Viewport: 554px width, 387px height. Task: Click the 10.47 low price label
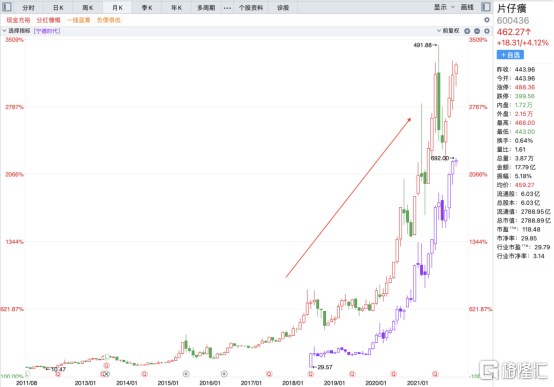coord(58,369)
